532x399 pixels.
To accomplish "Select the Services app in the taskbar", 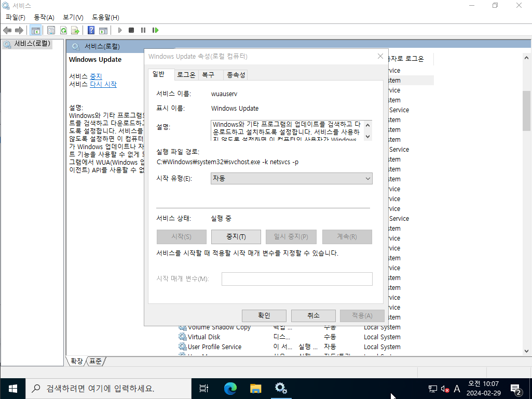I will click(x=281, y=389).
